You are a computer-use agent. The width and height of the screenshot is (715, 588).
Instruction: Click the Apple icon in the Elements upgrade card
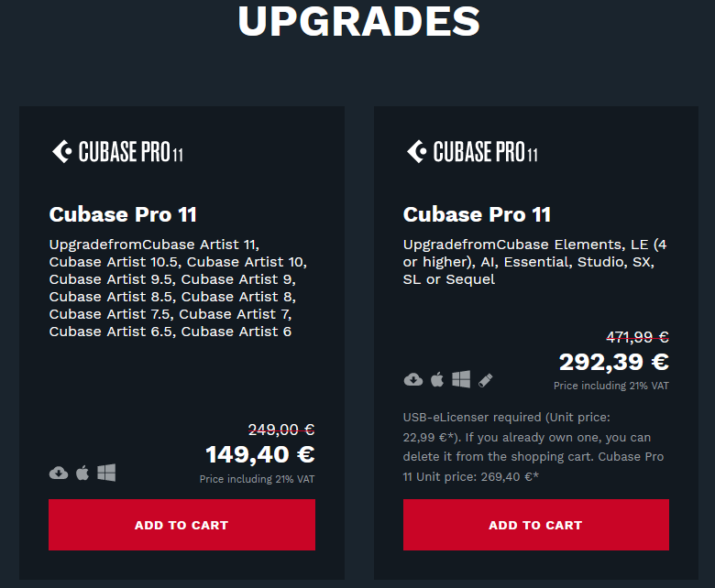[437, 379]
